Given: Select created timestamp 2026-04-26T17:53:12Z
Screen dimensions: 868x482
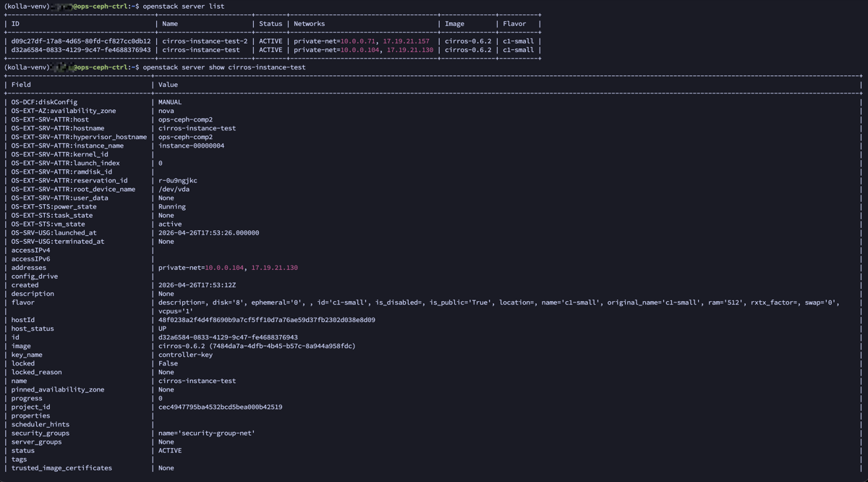Looking at the screenshot, I should coord(197,284).
